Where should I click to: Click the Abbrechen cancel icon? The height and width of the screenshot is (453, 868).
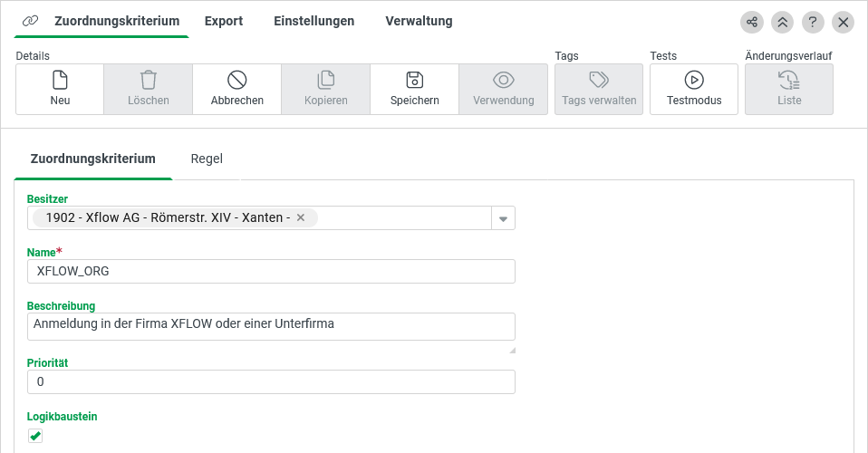(x=237, y=80)
